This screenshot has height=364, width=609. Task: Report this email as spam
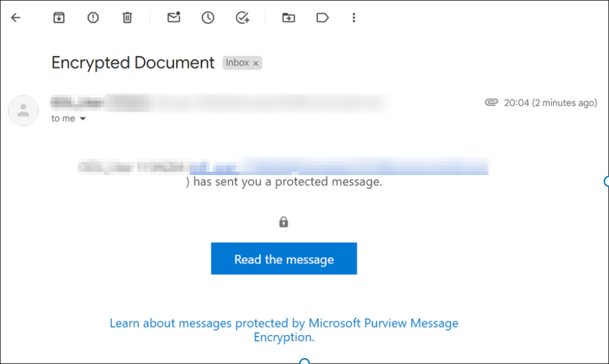[93, 18]
